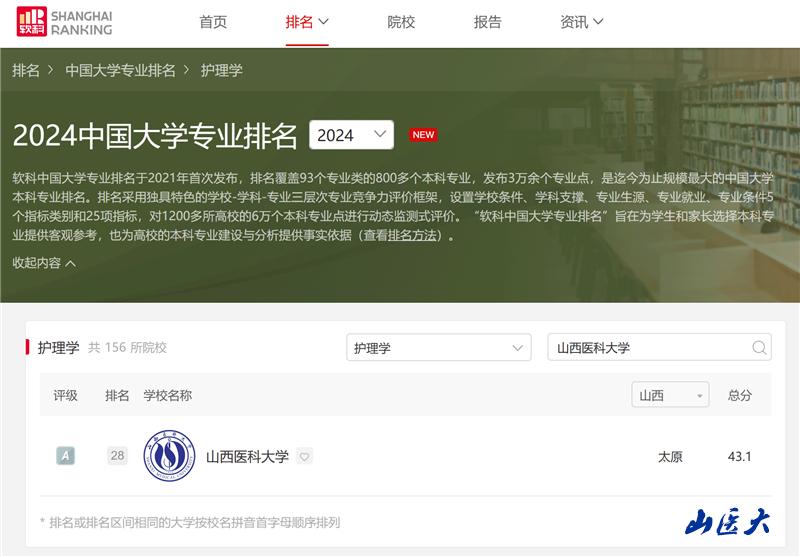
Task: Click the 中国大学专业排名 breadcrumb
Action: click(120, 70)
